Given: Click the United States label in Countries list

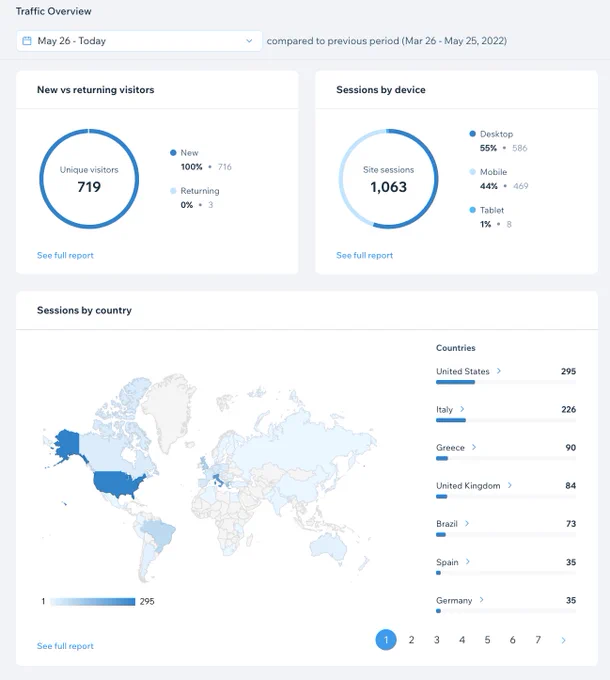Looking at the screenshot, I should point(463,371).
